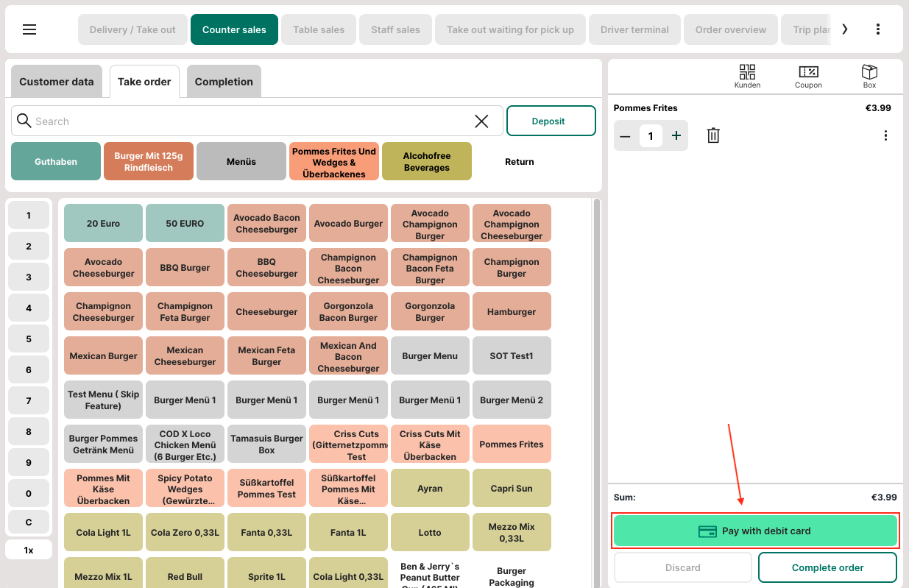Image resolution: width=909 pixels, height=588 pixels.
Task: Add a Cheeseburger to the order
Action: pyautogui.click(x=266, y=312)
